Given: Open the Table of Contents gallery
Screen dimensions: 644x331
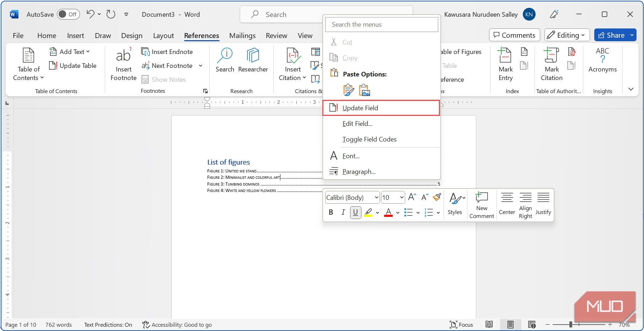Looking at the screenshot, I should (28, 64).
